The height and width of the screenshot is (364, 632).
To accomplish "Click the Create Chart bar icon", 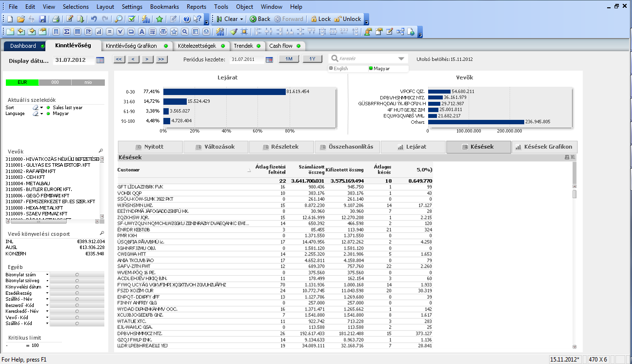I will [99, 32].
